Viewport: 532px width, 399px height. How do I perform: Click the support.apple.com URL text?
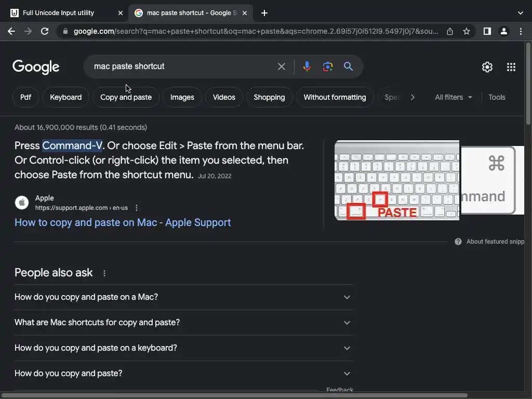point(82,208)
